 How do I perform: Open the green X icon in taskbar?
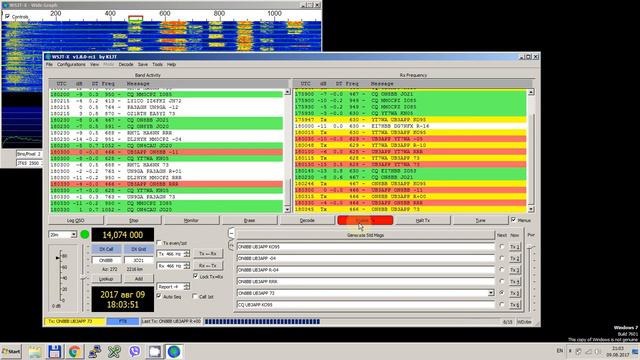(114, 351)
